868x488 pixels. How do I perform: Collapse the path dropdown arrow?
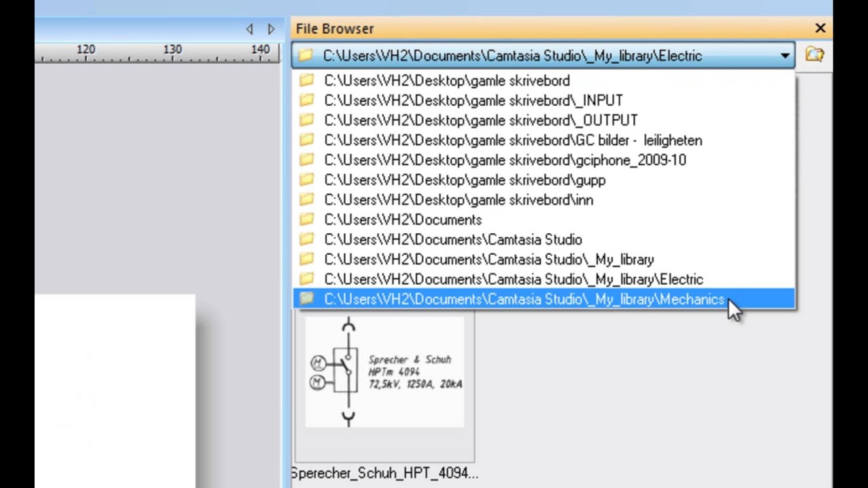click(785, 56)
